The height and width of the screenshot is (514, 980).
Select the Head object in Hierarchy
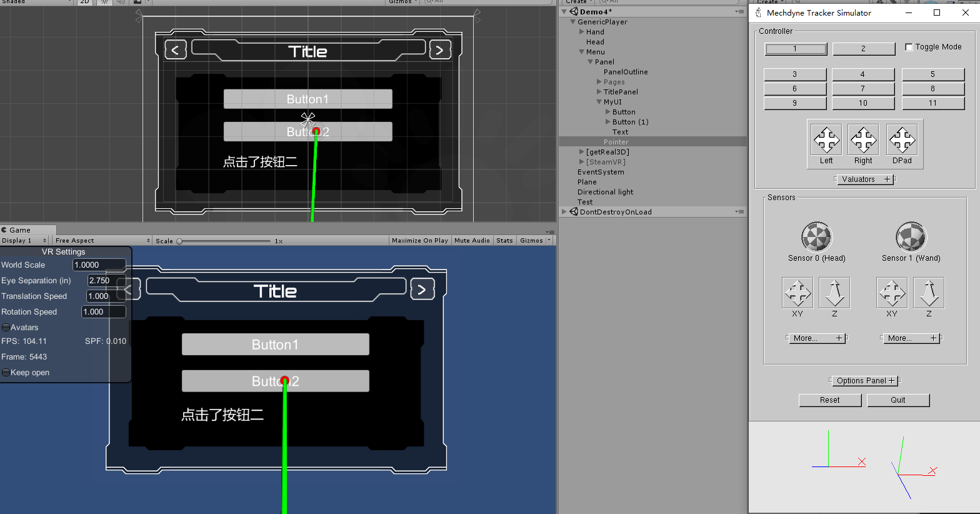(x=595, y=42)
